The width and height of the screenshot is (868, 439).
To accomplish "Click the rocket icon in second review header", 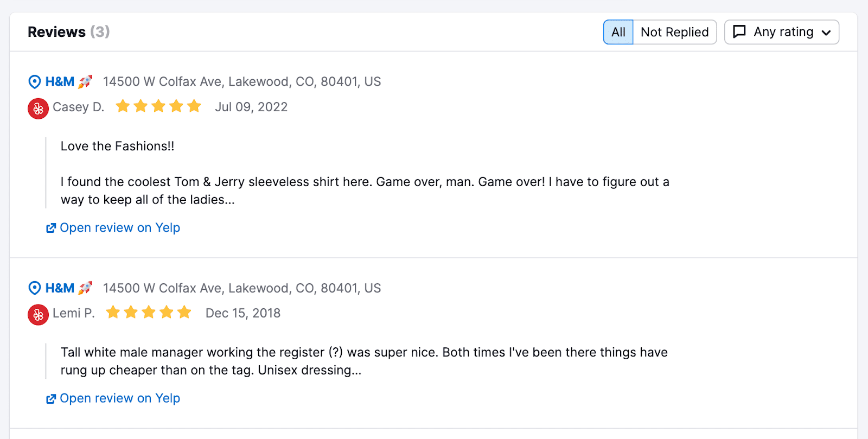I will 85,288.
